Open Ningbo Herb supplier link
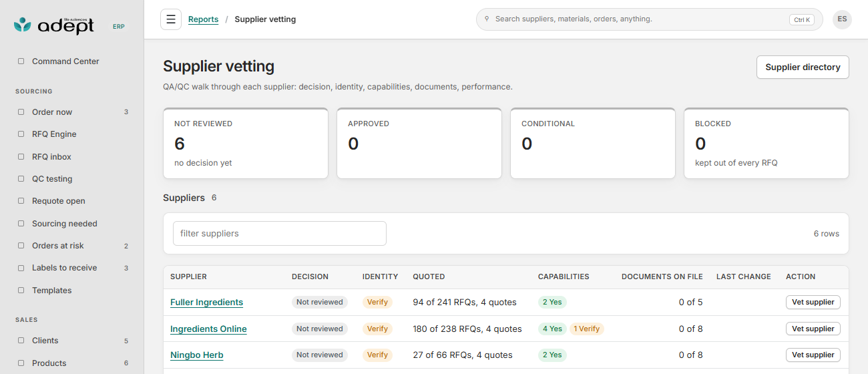 click(x=197, y=355)
